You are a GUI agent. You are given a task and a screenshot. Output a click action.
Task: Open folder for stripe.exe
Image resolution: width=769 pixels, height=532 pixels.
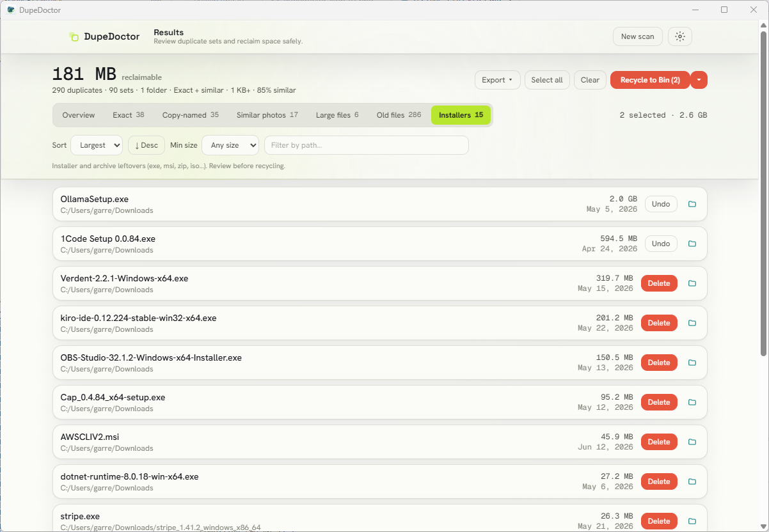[x=692, y=521]
